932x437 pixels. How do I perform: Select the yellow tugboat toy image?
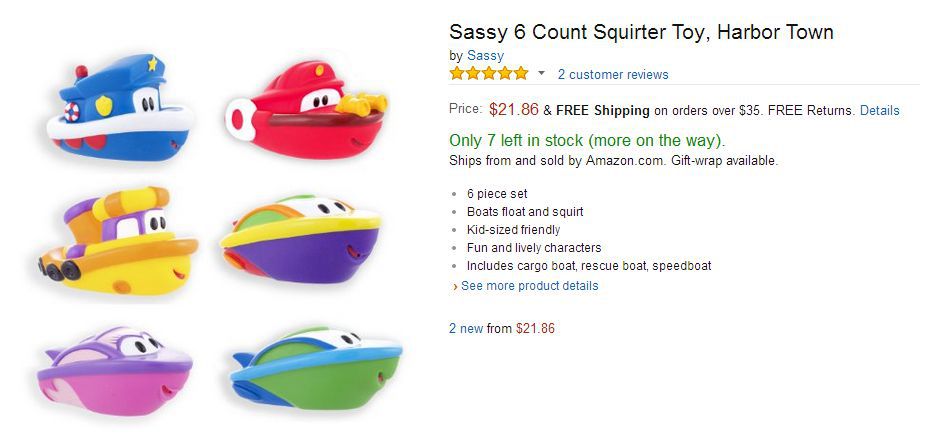[118, 241]
